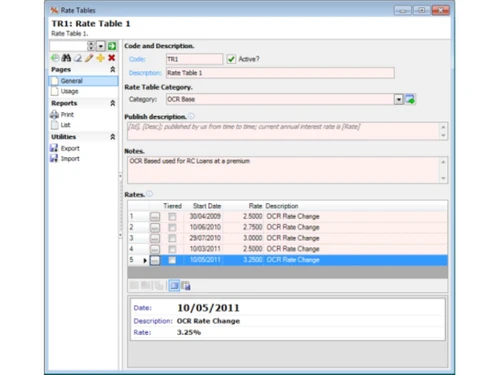
Task: Click the Publish description scrollbar up arrow
Action: click(443, 127)
